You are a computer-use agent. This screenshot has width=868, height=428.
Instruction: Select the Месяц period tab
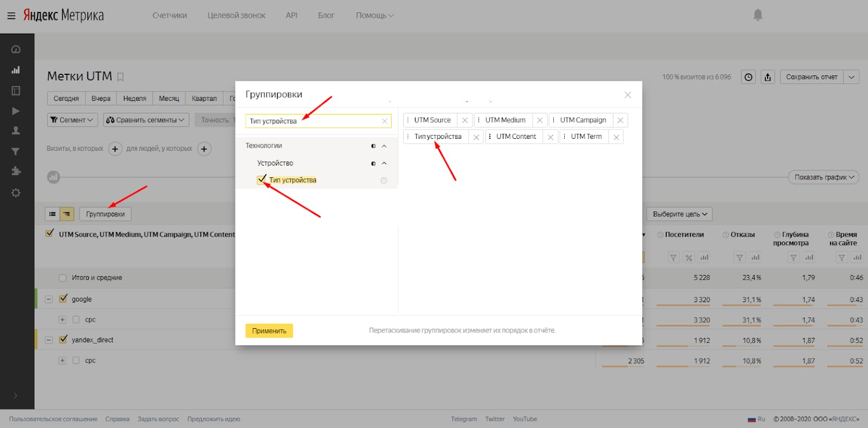point(169,98)
